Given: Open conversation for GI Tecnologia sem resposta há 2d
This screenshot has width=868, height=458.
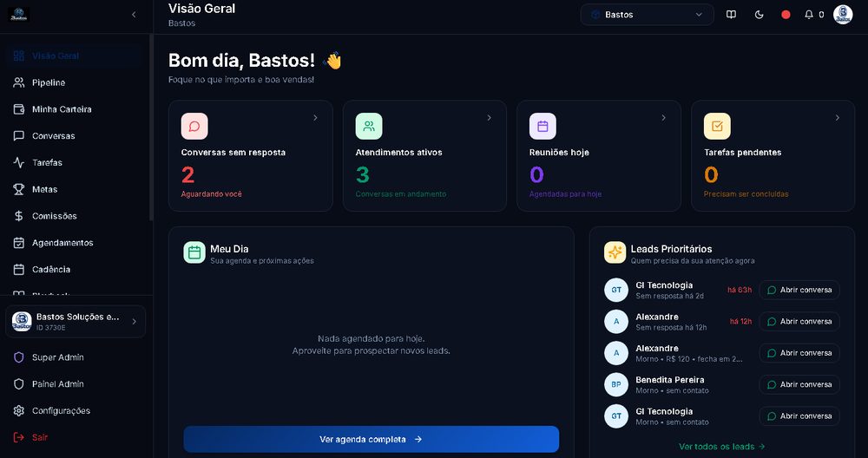Looking at the screenshot, I should pyautogui.click(x=799, y=290).
